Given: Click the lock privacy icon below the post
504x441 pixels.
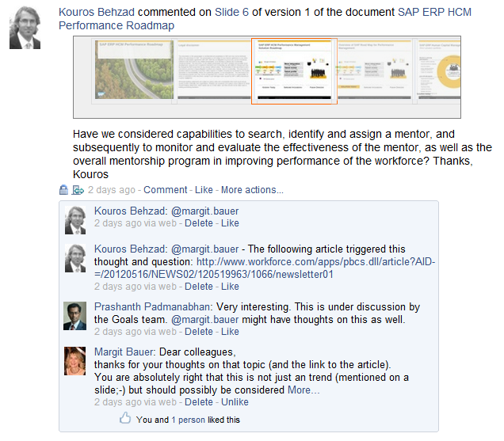Looking at the screenshot, I should click(63, 190).
